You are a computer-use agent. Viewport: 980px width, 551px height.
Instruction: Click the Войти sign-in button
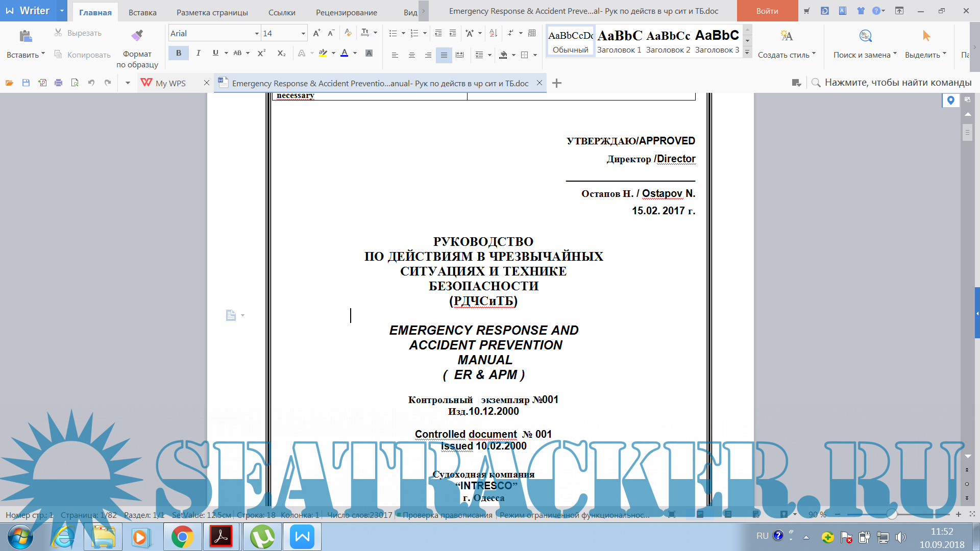[767, 11]
